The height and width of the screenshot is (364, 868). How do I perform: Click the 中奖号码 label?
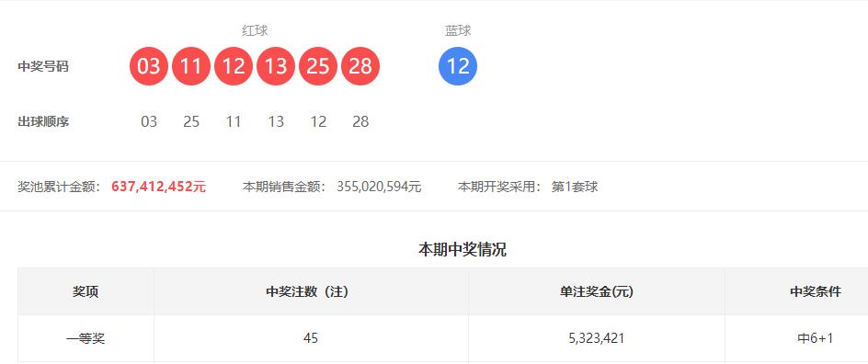click(43, 67)
